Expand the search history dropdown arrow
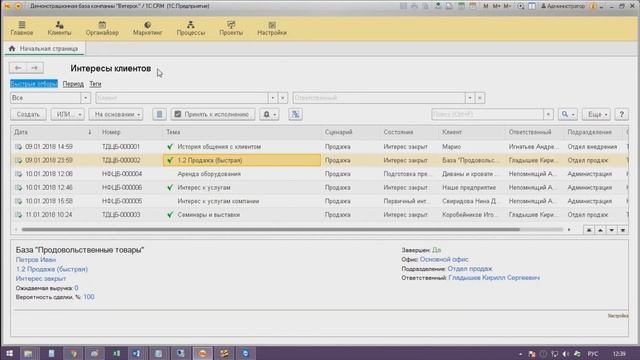 point(548,114)
